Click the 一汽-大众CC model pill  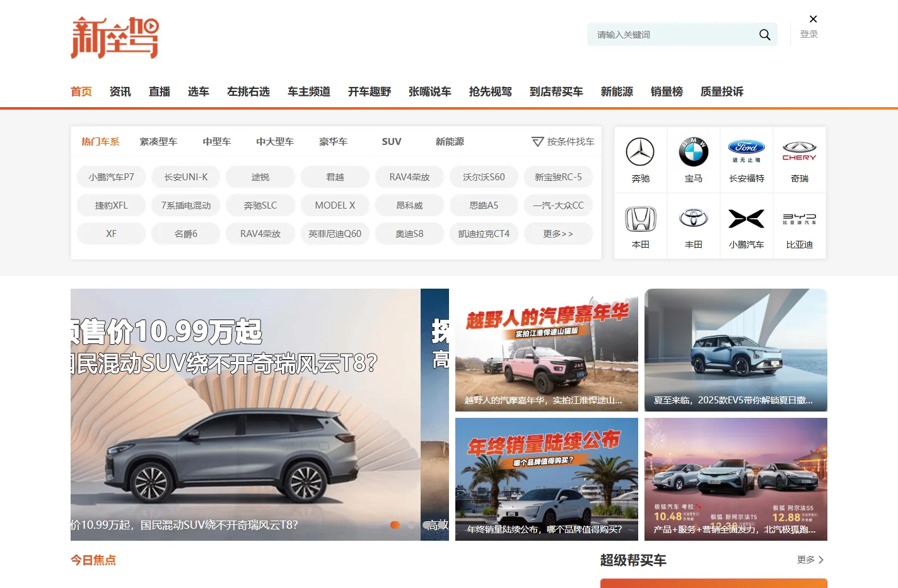click(558, 205)
